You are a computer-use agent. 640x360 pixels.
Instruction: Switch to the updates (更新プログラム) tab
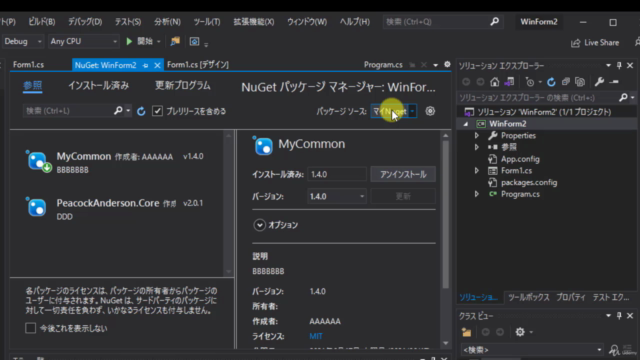(x=182, y=85)
